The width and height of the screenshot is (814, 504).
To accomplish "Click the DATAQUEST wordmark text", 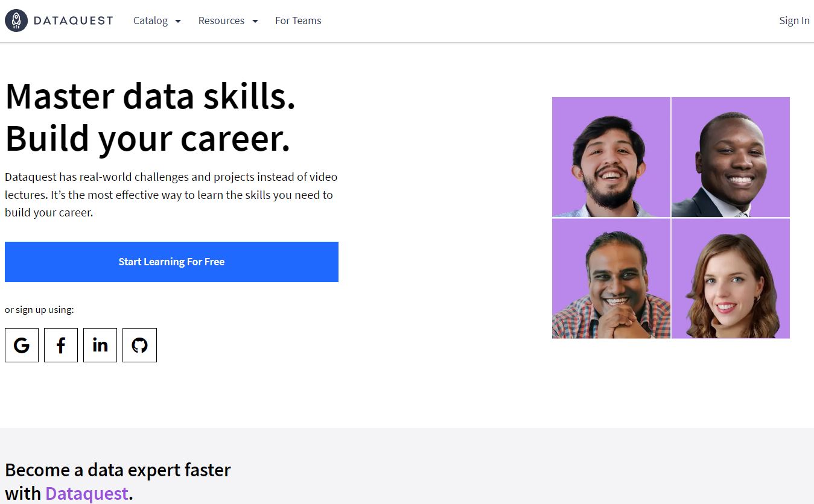I will [x=72, y=20].
